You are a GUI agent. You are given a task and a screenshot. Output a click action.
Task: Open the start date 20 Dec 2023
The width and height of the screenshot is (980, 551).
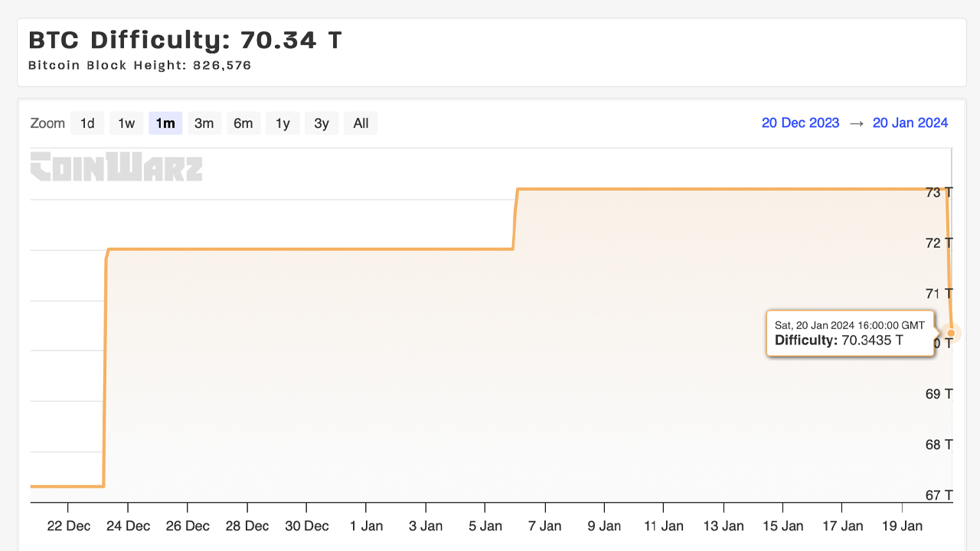(800, 122)
